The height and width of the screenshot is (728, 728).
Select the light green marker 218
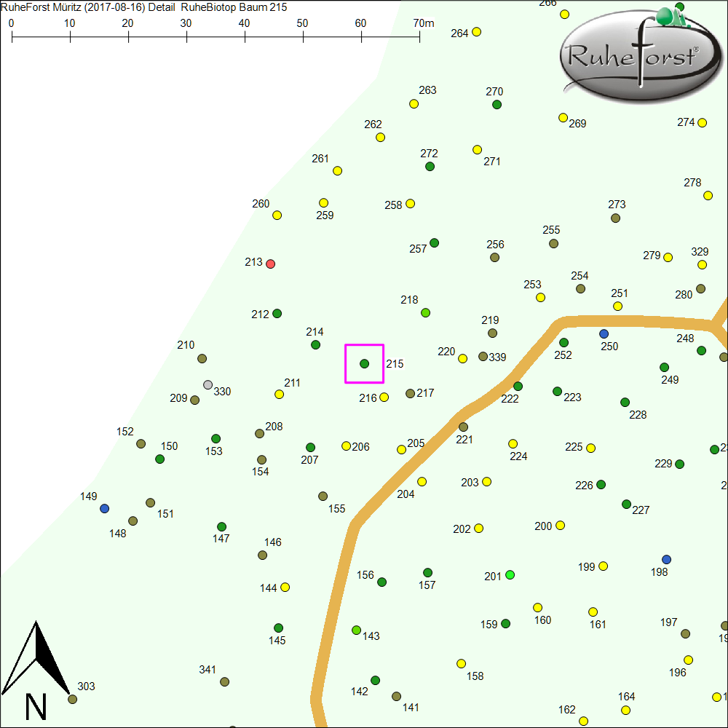[426, 313]
